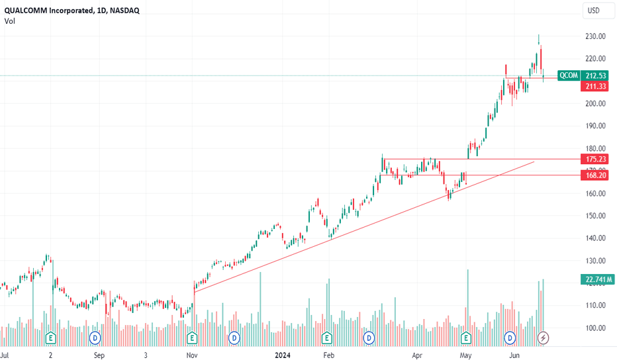Click the Sep label on time axis

click(x=99, y=355)
